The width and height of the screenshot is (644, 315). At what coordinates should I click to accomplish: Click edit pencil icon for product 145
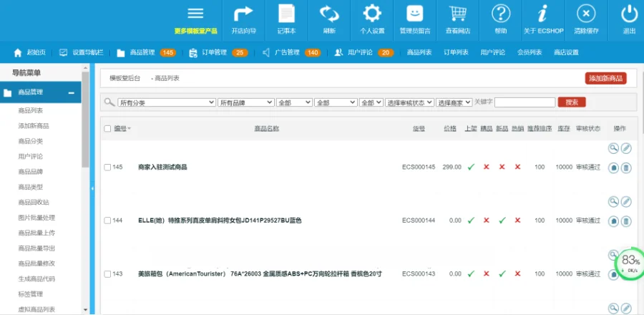tap(626, 148)
